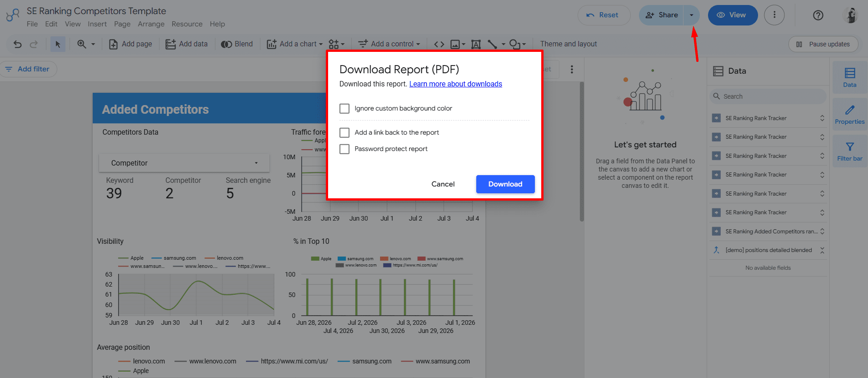Open the View menu in menu bar

(73, 24)
